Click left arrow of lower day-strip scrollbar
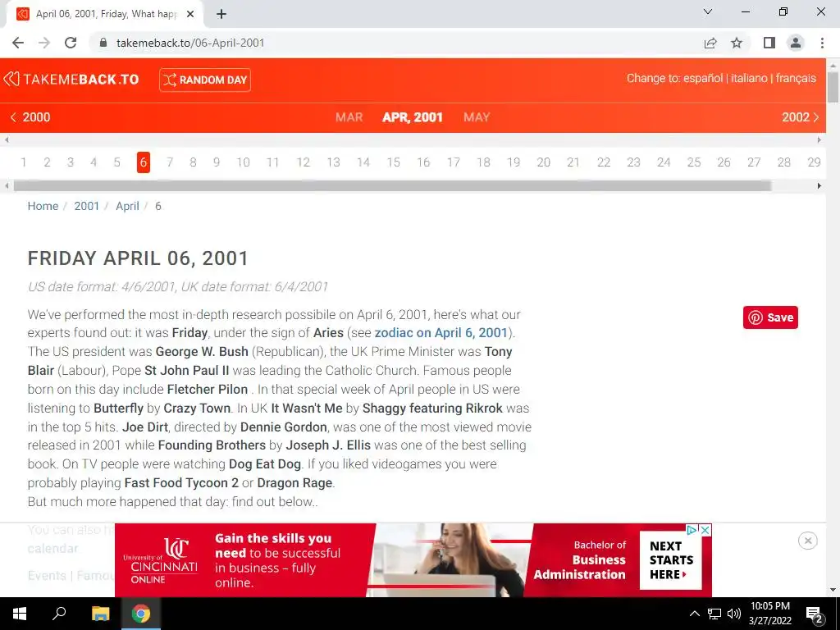The width and height of the screenshot is (840, 630). click(7, 186)
